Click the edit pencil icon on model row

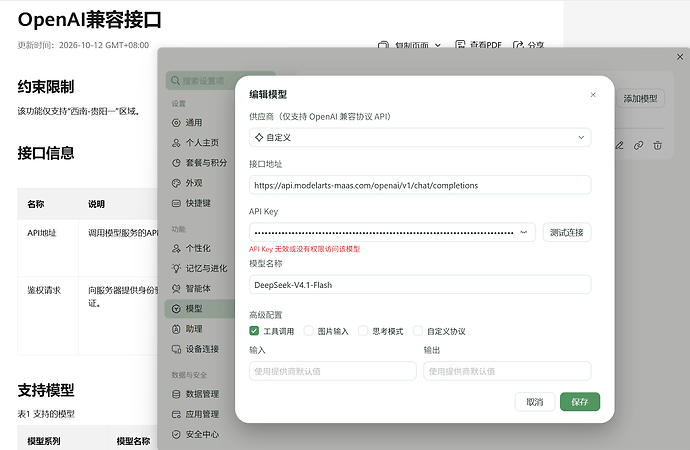(620, 146)
